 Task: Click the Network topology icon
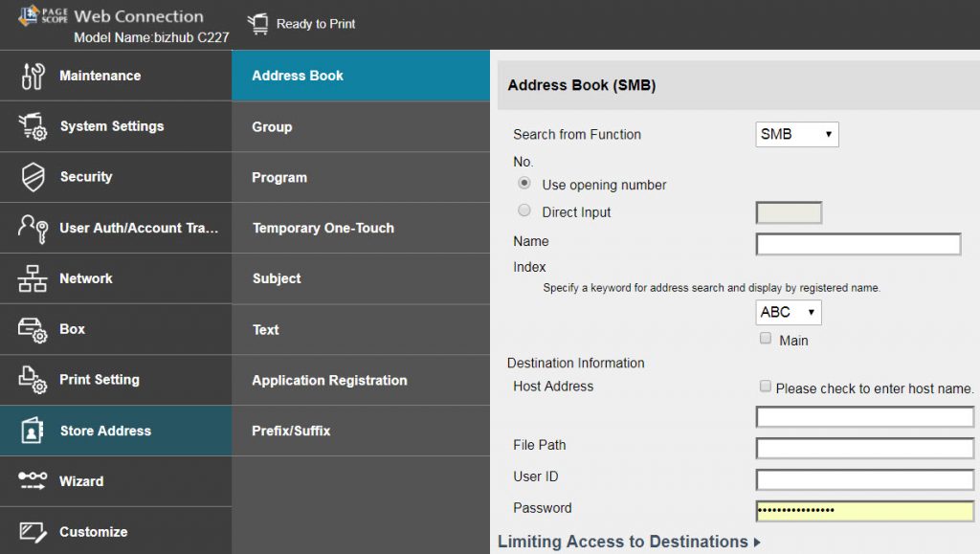click(33, 278)
